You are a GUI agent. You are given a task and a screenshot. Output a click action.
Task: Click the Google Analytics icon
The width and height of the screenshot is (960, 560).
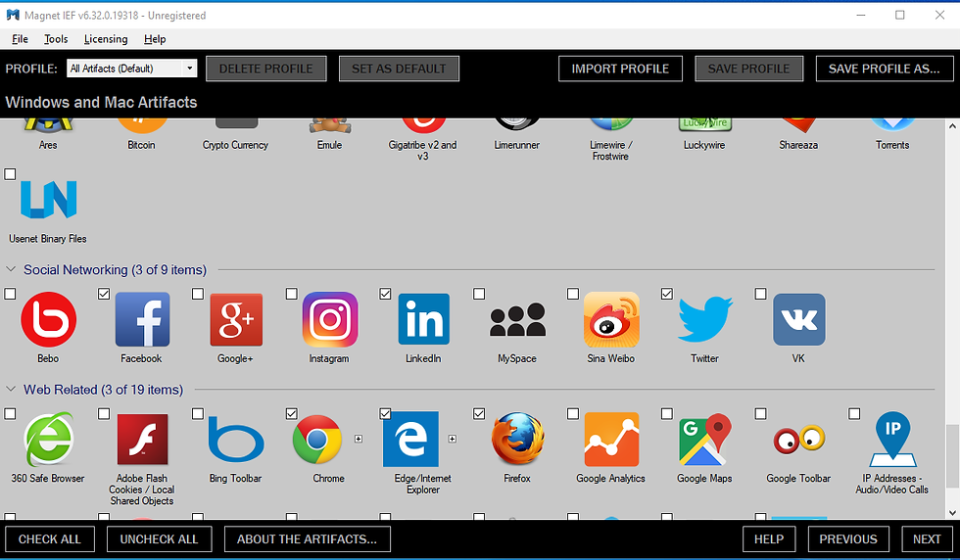click(611, 439)
